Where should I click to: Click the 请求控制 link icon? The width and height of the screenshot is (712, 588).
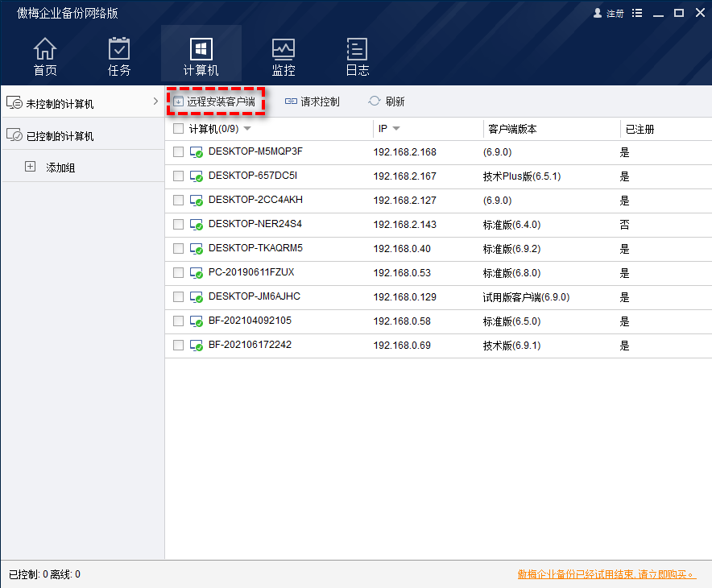click(291, 101)
